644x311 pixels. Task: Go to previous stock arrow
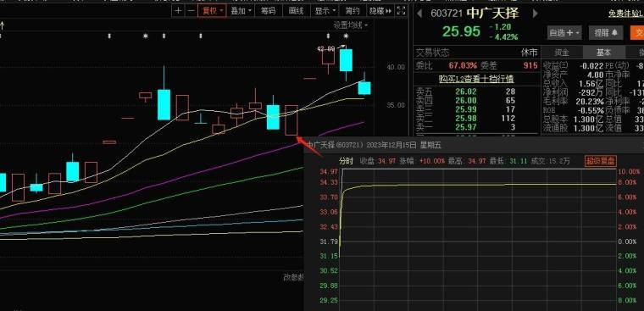[x=419, y=14]
